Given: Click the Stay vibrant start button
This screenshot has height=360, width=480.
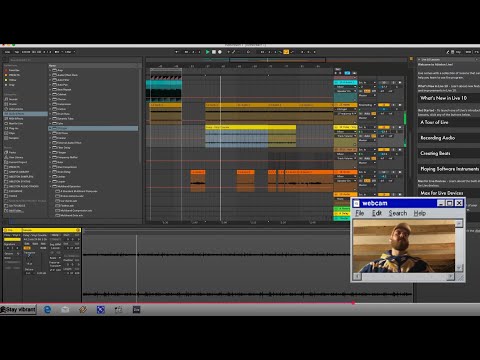Looking at the screenshot, I should click(x=18, y=310).
